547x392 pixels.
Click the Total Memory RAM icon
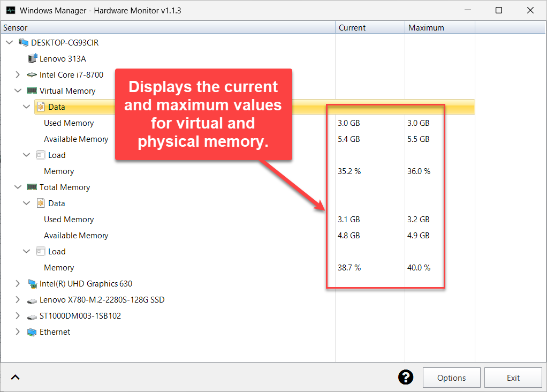[32, 187]
